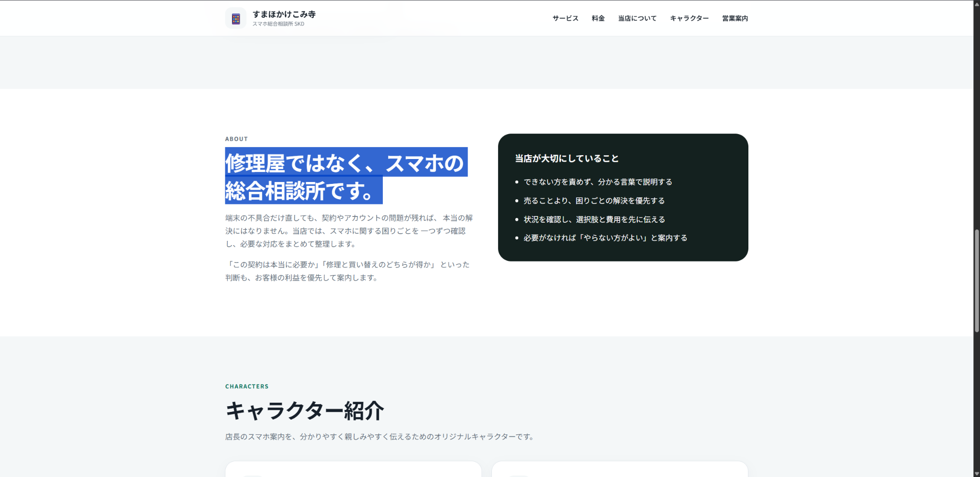The height and width of the screenshot is (477, 980).
Task: Click the page vertical scrollbar thumb
Action: point(977,281)
